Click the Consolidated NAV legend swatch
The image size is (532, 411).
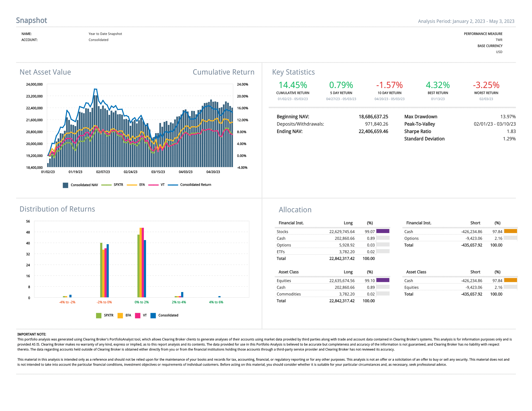(65, 185)
